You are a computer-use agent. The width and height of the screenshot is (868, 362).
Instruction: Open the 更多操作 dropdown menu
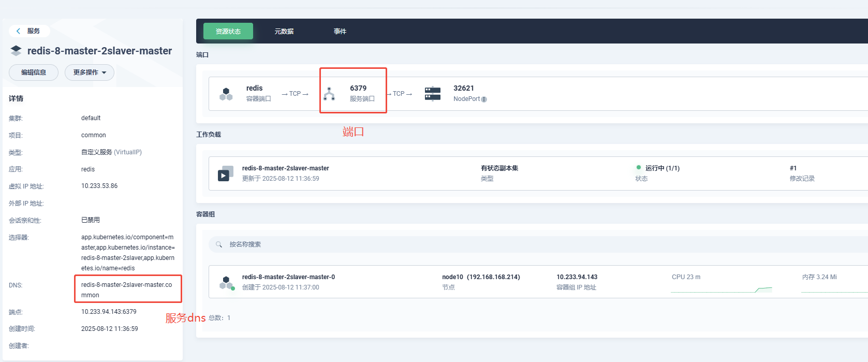click(x=90, y=73)
